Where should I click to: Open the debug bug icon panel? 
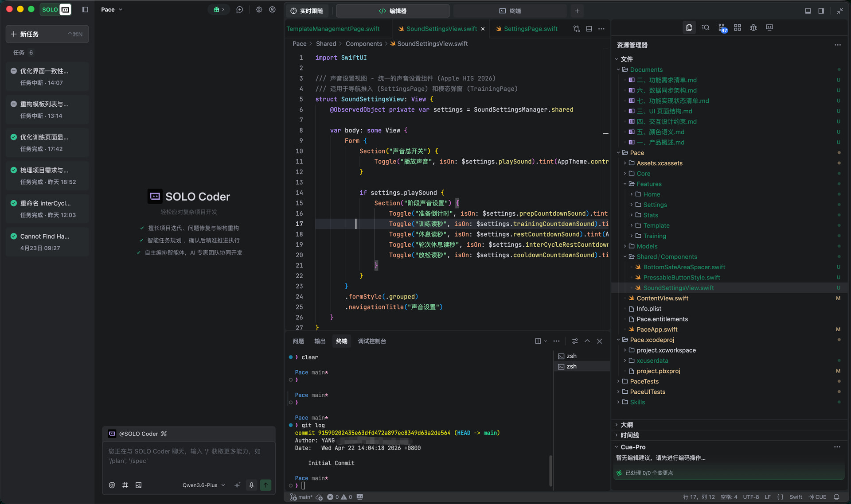(753, 28)
